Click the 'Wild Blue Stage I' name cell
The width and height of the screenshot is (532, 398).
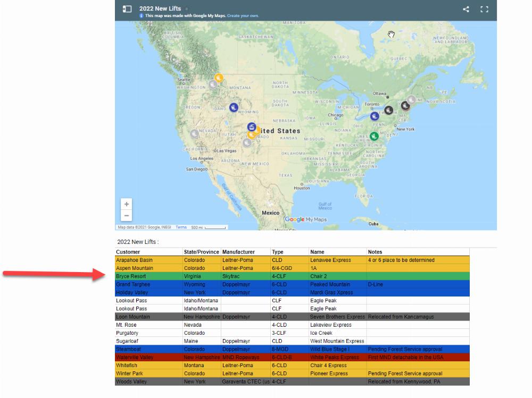point(338,349)
